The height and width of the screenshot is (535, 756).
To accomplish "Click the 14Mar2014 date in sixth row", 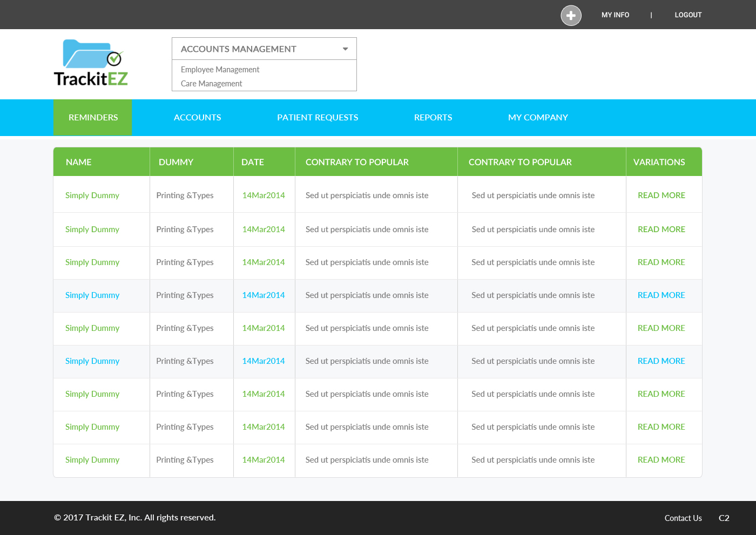I will pyautogui.click(x=264, y=361).
